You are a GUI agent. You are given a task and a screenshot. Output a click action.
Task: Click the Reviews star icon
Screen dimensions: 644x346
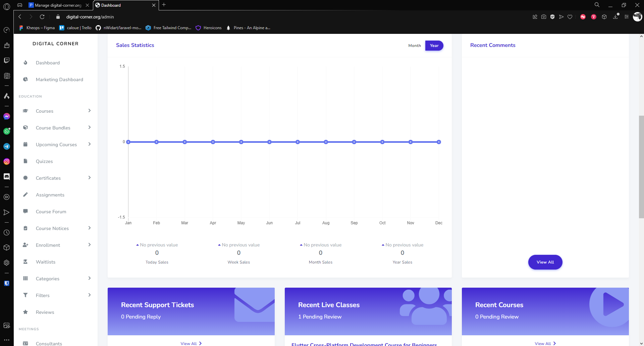[25, 312]
